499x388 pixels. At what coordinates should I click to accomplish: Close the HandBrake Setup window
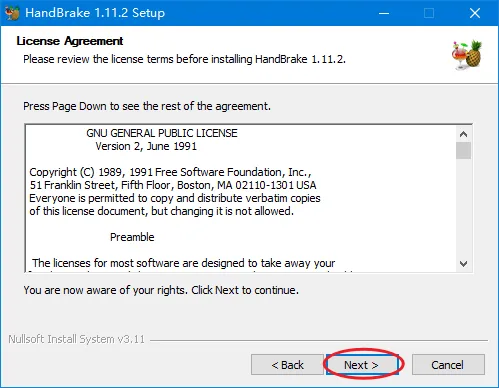[475, 13]
